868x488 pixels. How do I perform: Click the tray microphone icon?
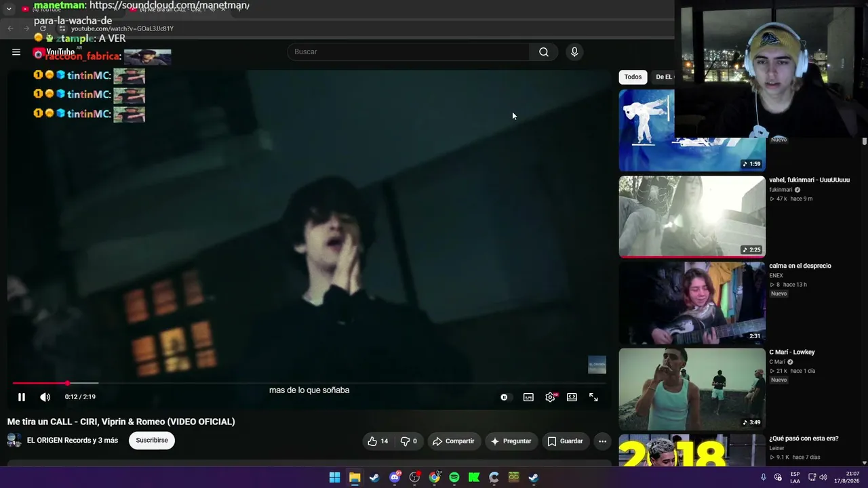[x=763, y=478]
